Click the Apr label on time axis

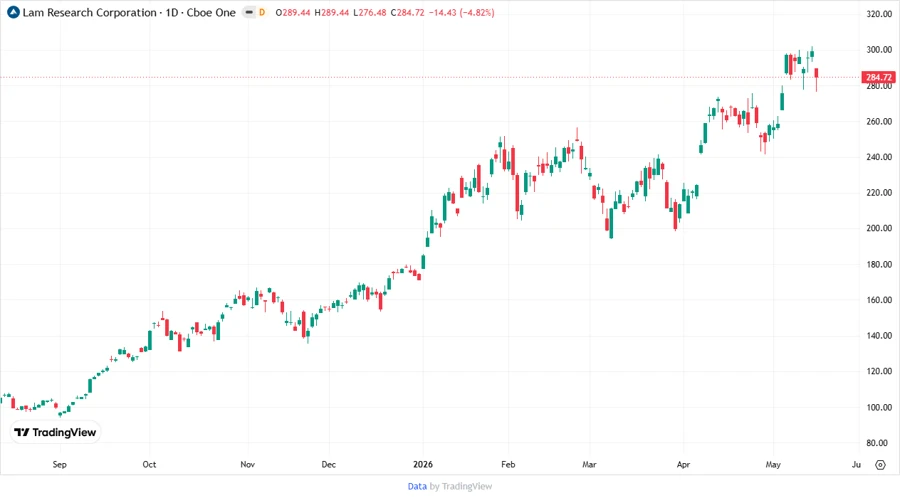click(x=683, y=464)
